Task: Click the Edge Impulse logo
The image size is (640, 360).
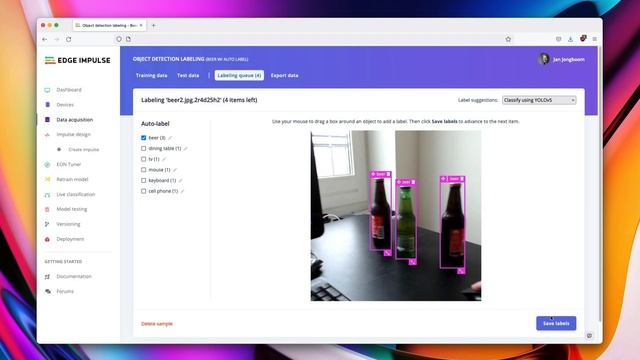Action: click(x=78, y=60)
